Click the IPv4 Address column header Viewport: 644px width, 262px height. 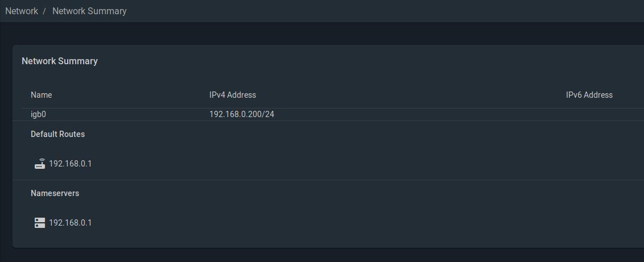pos(233,95)
